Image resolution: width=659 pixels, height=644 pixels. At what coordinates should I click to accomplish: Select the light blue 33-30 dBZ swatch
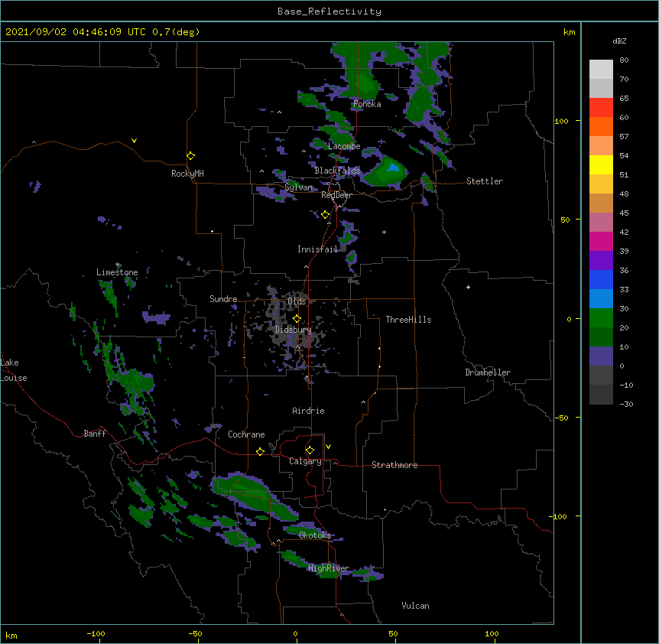601,299
